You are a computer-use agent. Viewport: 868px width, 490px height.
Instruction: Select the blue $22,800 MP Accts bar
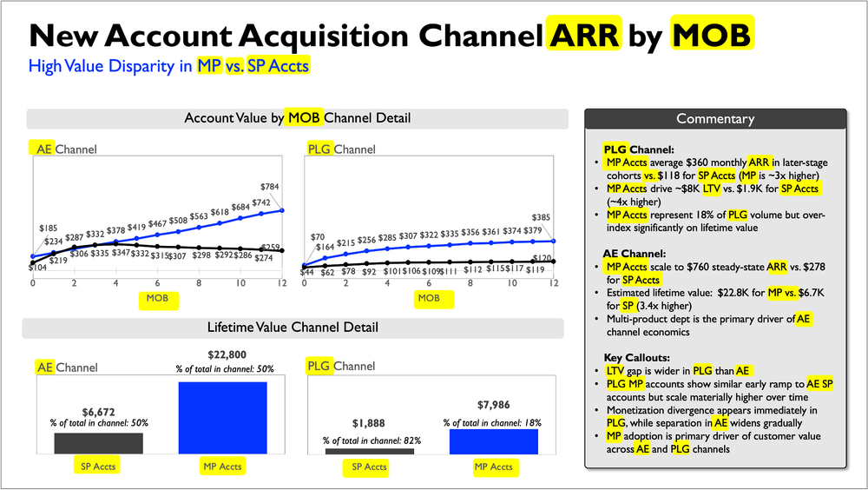(222, 418)
